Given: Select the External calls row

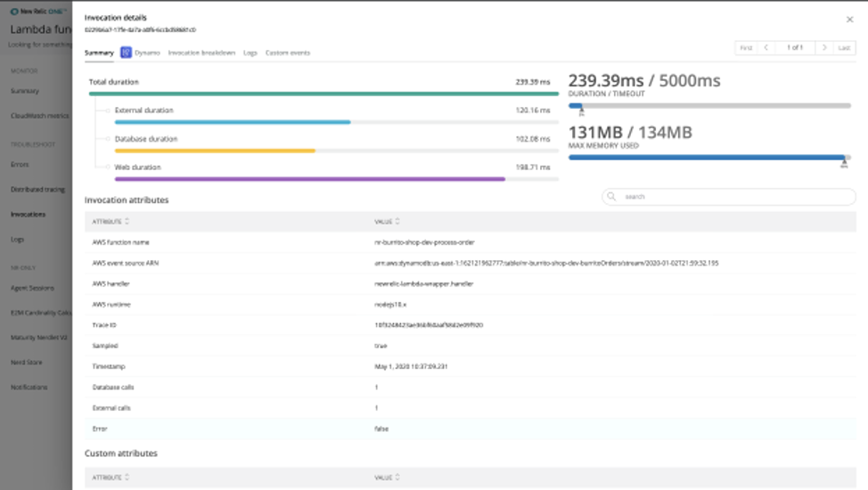Looking at the screenshot, I should click(471, 408).
